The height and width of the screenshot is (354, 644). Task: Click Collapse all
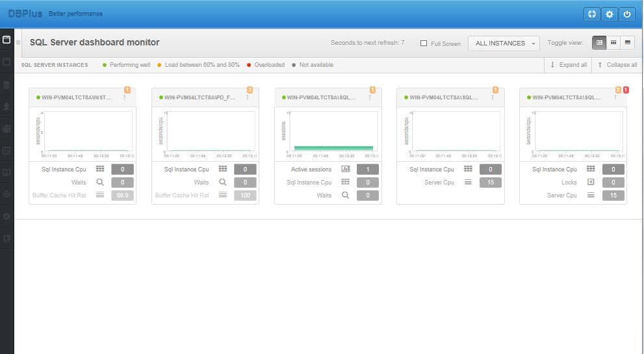tap(618, 65)
